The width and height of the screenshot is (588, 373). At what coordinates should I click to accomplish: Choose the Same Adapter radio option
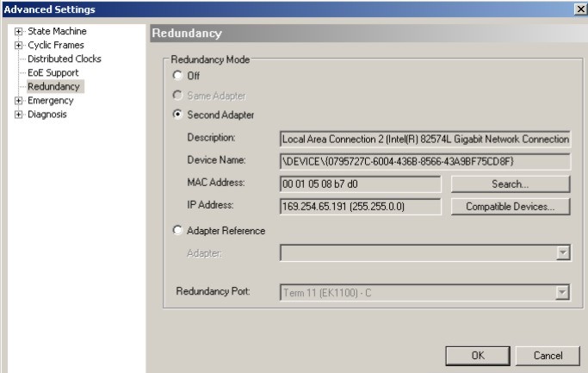(177, 95)
